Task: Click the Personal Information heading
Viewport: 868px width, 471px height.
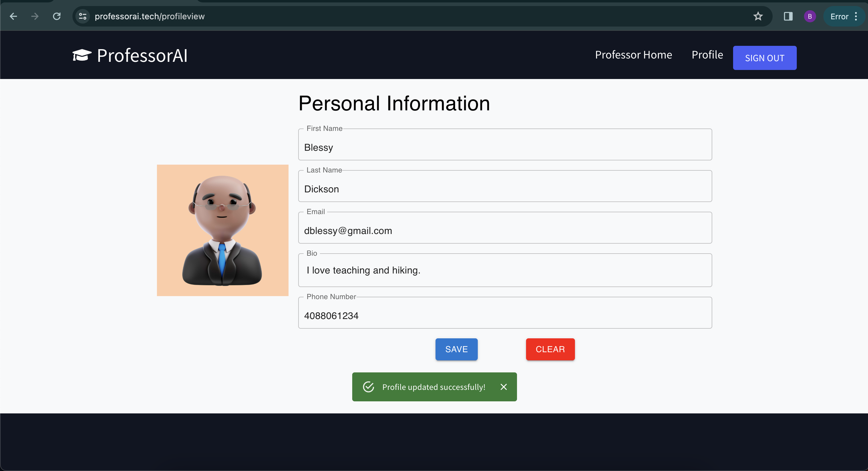Action: (x=394, y=103)
